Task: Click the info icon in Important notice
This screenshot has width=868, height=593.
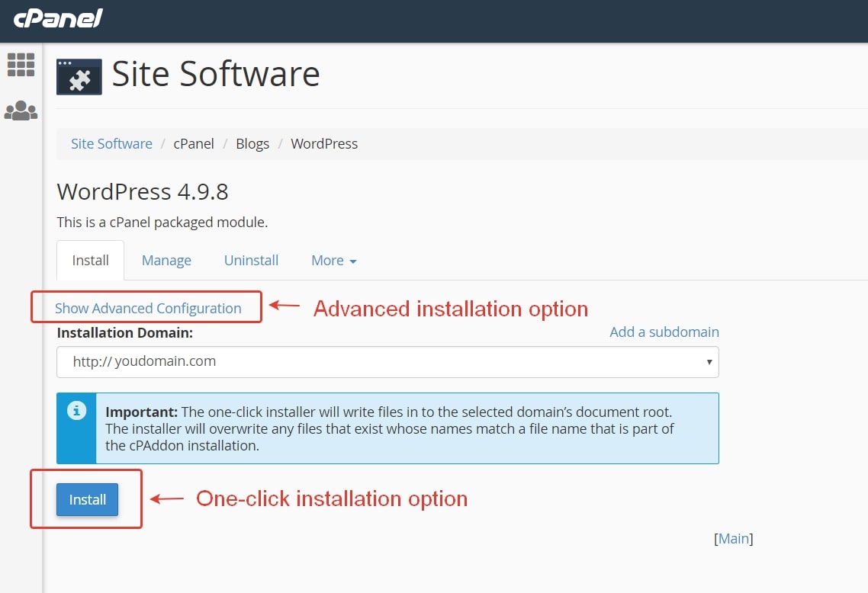Action: tap(76, 411)
